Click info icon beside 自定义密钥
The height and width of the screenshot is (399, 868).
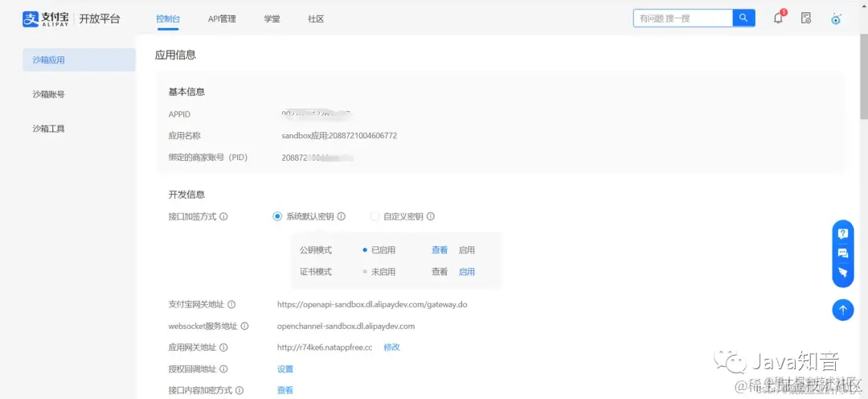point(431,216)
